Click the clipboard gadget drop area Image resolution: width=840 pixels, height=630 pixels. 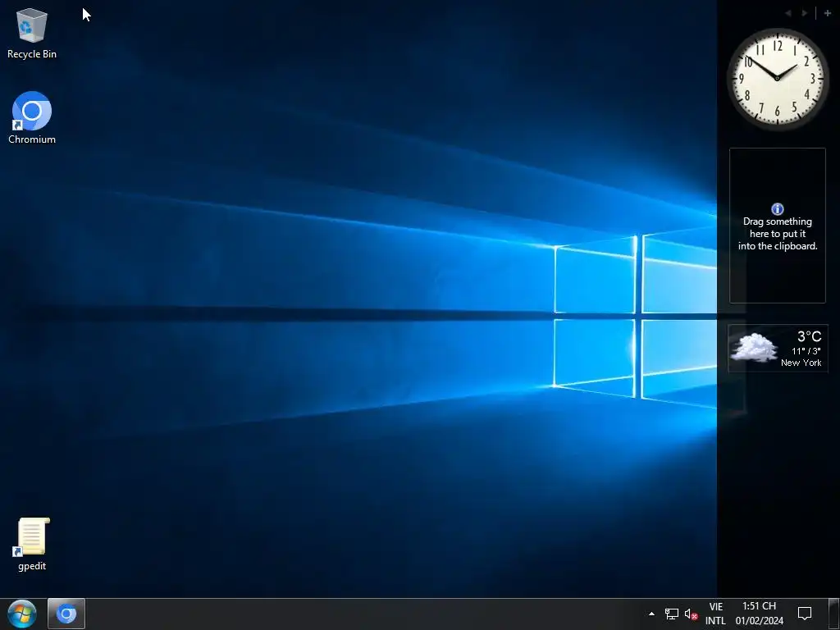(778, 226)
